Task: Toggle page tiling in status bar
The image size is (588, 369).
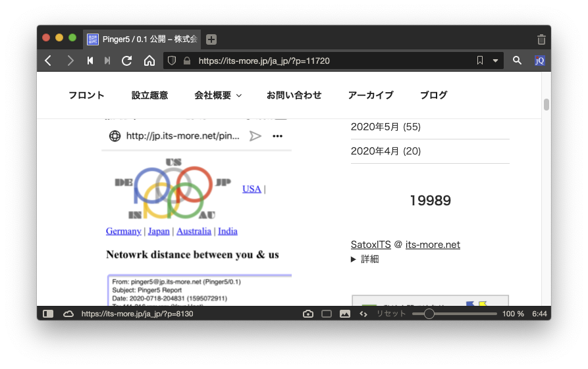Action: coord(326,314)
